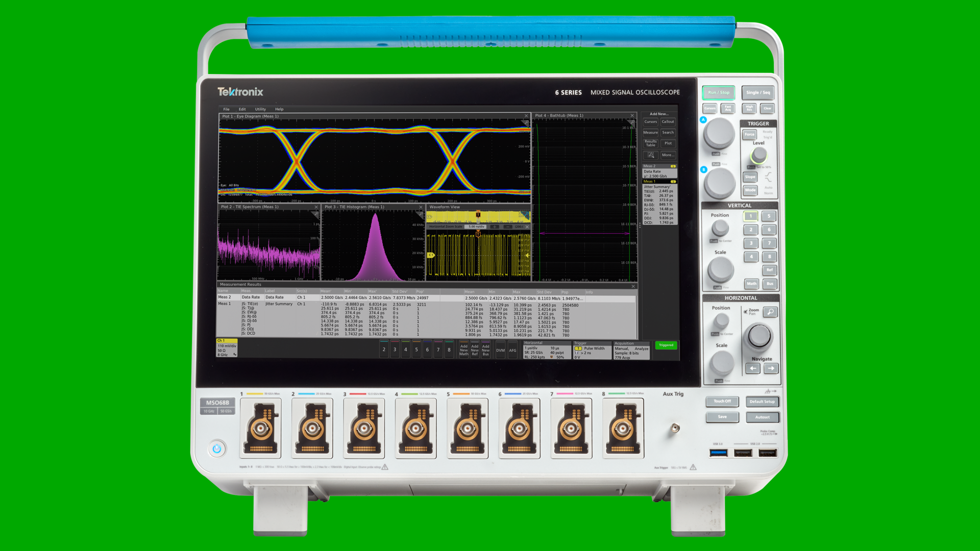Click the draw-a-box zoom icon

click(650, 155)
